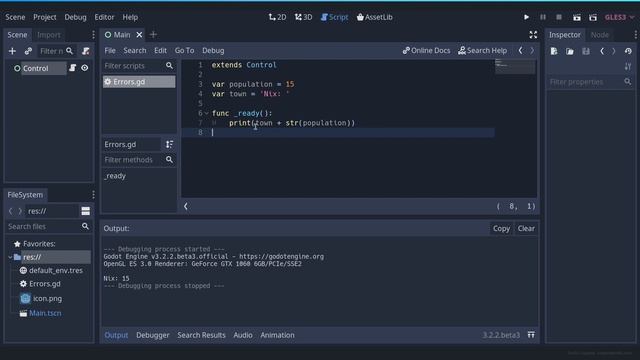Open the Help menu

point(130,17)
